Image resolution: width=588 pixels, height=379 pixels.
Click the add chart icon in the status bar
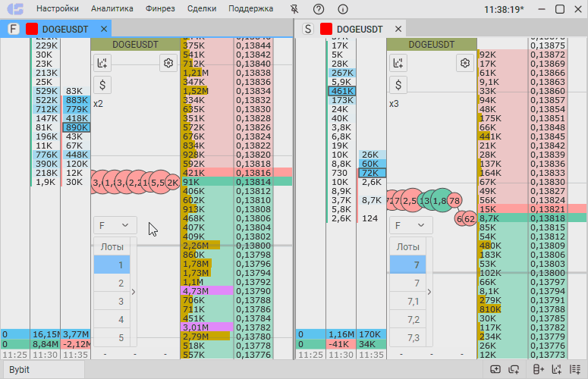(x=556, y=370)
